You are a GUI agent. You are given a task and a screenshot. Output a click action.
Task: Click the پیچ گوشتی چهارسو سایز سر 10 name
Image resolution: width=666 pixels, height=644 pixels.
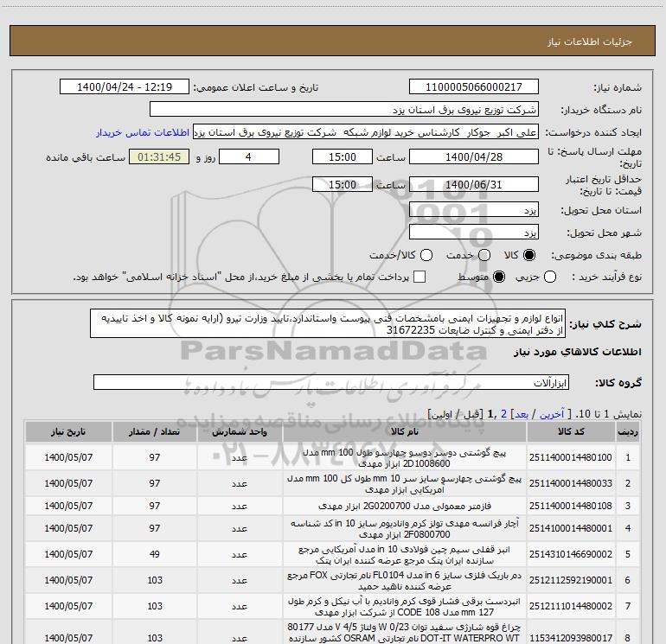tap(405, 484)
